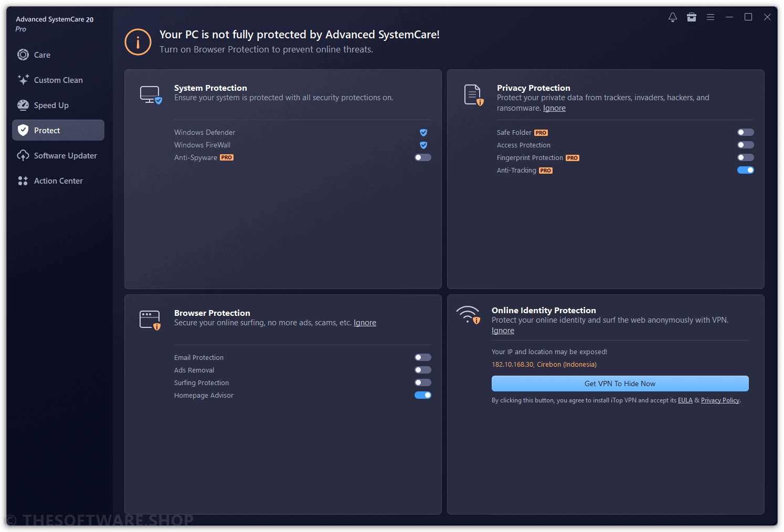Go to the Care section
The height and width of the screenshot is (532, 784).
(x=58, y=55)
